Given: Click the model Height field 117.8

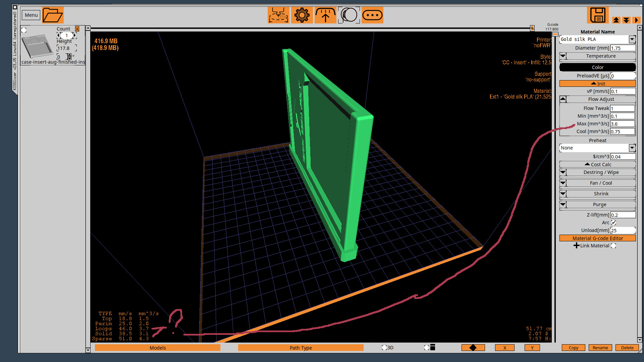Looking at the screenshot, I should click(67, 48).
